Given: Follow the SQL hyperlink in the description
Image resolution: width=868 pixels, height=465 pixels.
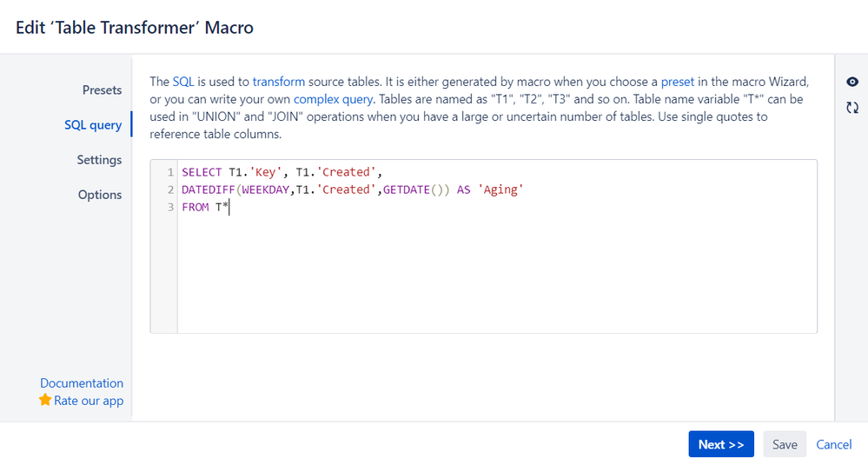Looking at the screenshot, I should pos(183,82).
